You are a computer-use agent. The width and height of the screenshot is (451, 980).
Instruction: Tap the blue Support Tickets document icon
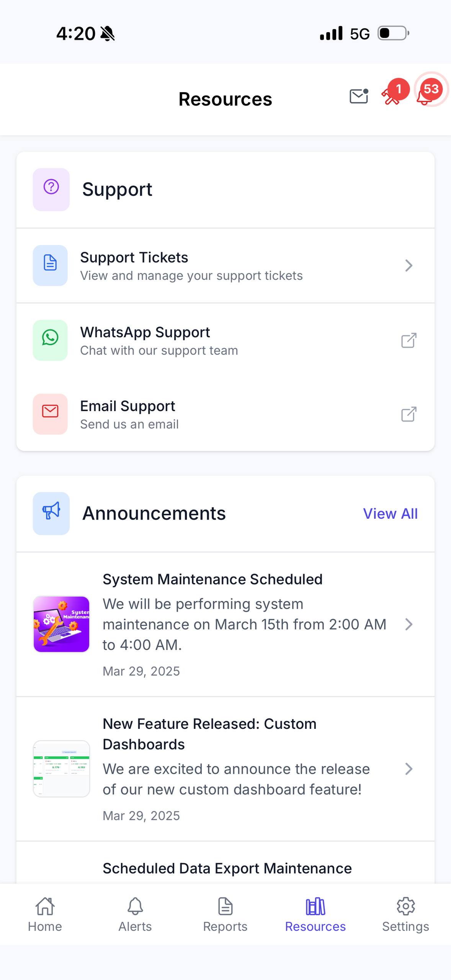(x=50, y=265)
